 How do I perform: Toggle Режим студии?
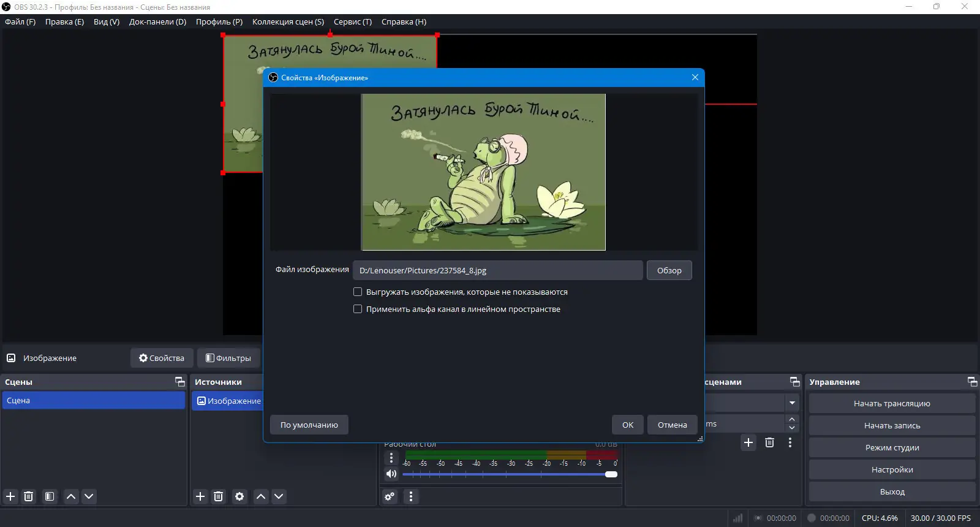click(x=892, y=447)
